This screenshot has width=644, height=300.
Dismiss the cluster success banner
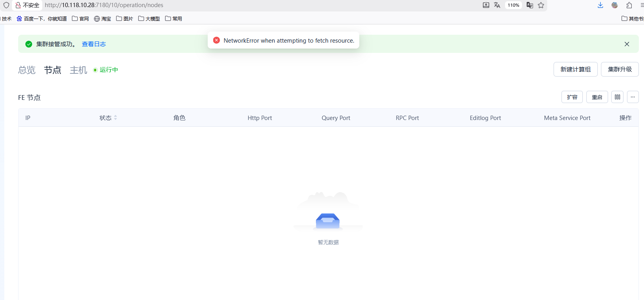pos(627,44)
